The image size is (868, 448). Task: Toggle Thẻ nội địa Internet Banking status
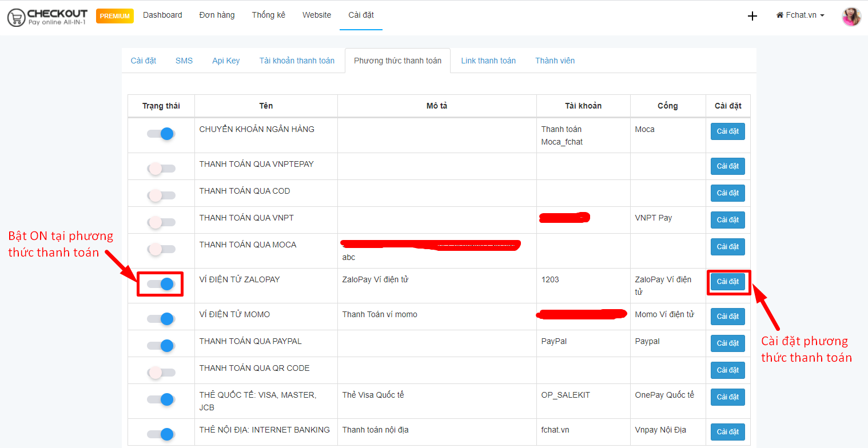pos(161,434)
